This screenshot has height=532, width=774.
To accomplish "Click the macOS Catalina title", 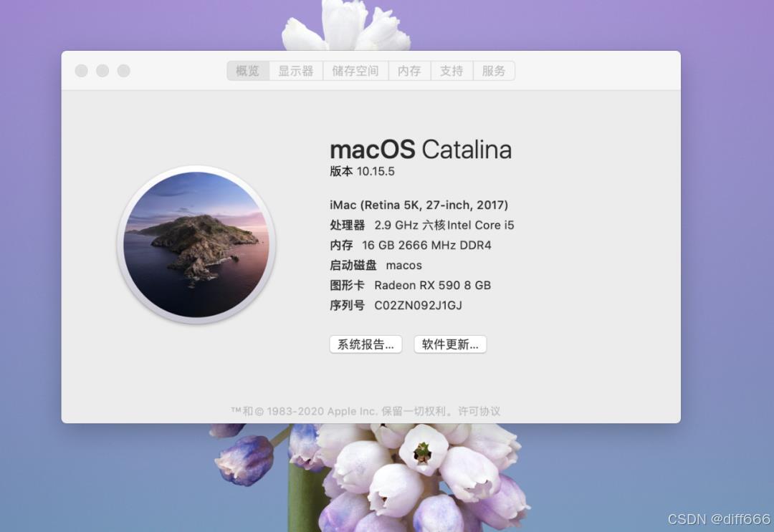I will [421, 150].
